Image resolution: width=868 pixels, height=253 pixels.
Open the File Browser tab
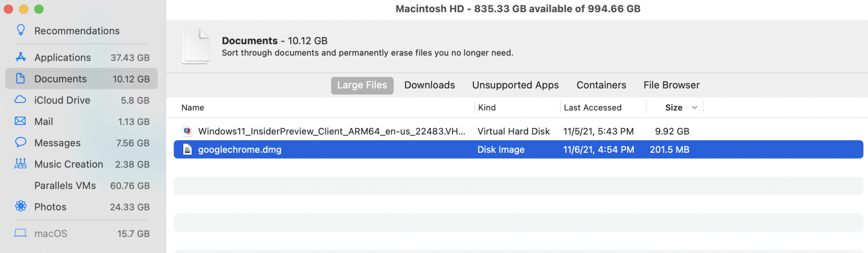point(671,85)
